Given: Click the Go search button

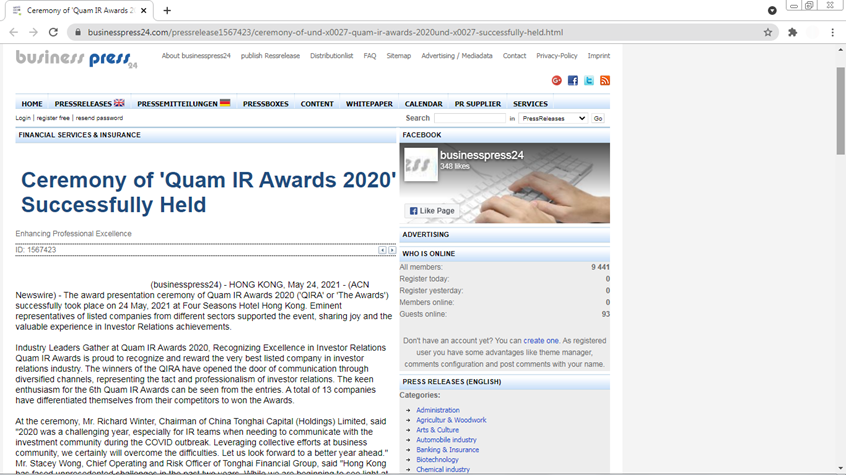Looking at the screenshot, I should pyautogui.click(x=598, y=118).
